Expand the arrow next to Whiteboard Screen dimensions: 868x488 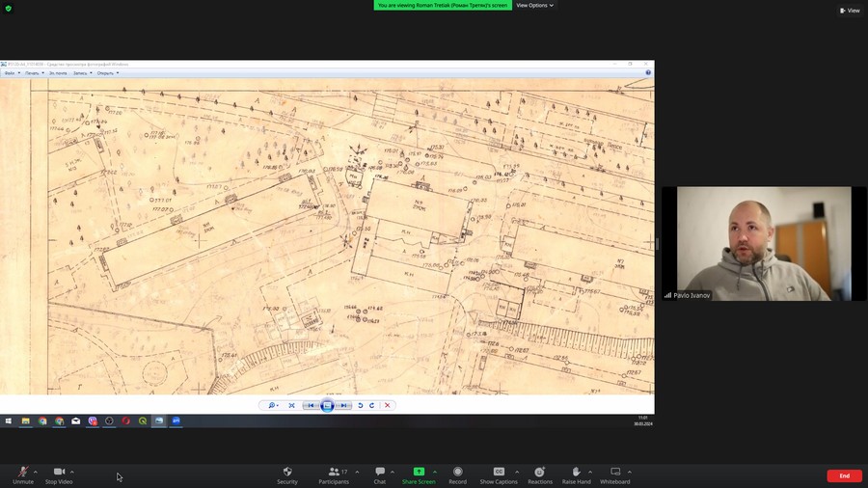tap(630, 472)
